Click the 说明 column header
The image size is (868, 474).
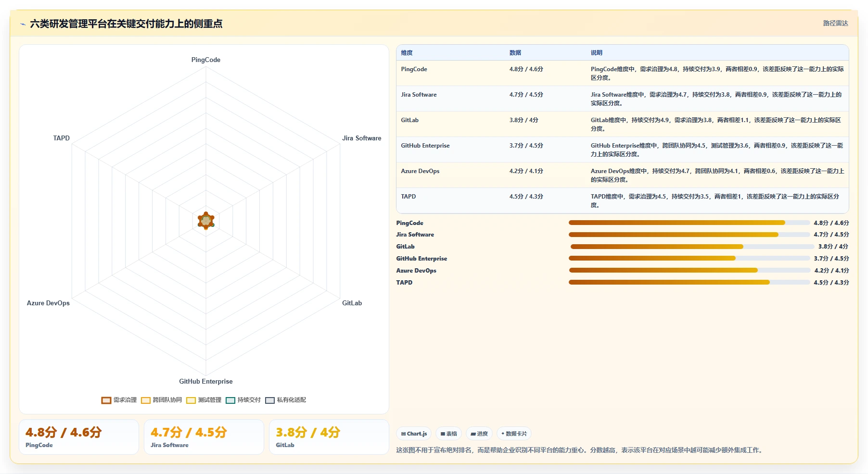[x=597, y=53]
